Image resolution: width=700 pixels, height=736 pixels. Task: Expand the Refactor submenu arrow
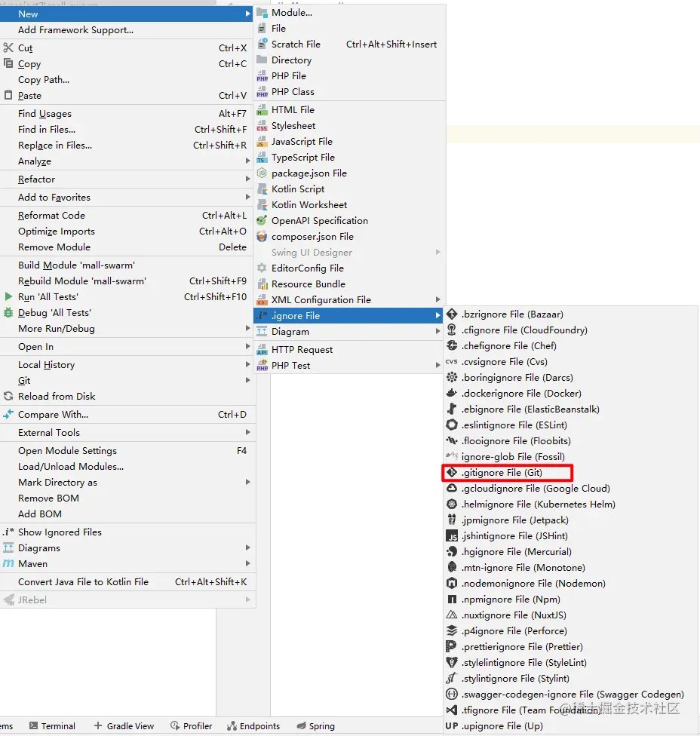(x=248, y=179)
